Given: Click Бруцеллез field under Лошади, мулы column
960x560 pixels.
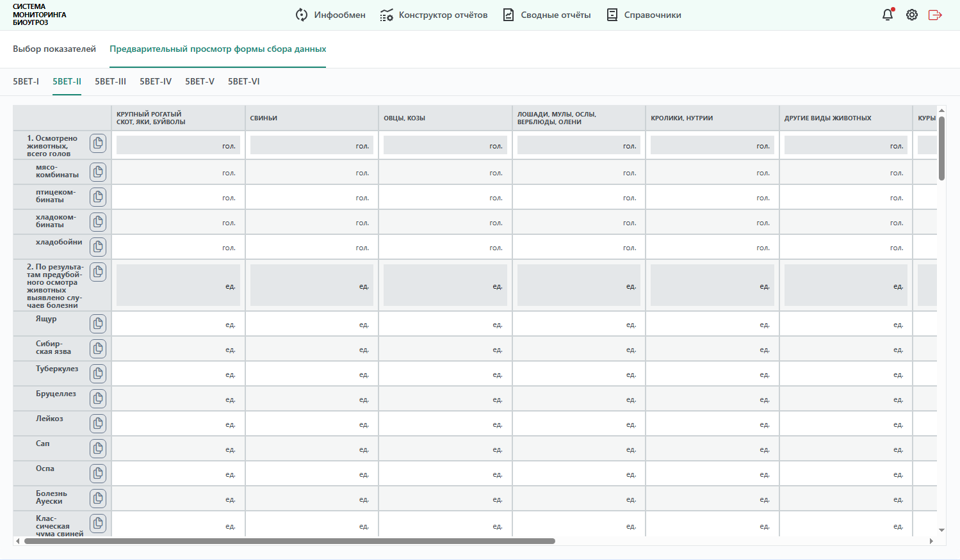Looking at the screenshot, I should click(x=579, y=399).
